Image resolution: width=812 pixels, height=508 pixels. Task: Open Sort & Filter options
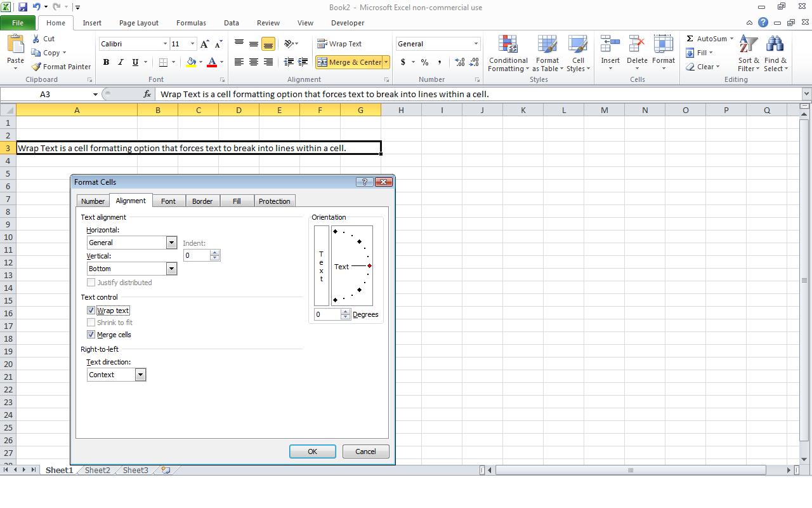[x=747, y=54]
